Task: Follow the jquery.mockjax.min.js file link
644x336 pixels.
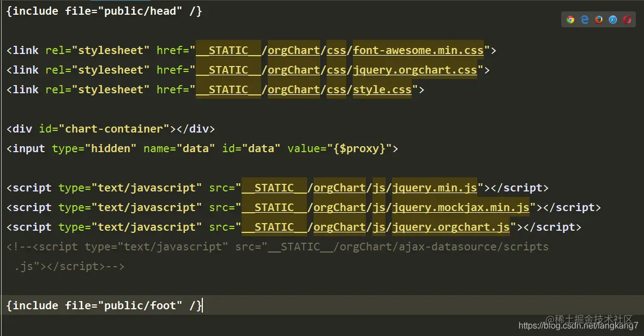Action: [461, 208]
